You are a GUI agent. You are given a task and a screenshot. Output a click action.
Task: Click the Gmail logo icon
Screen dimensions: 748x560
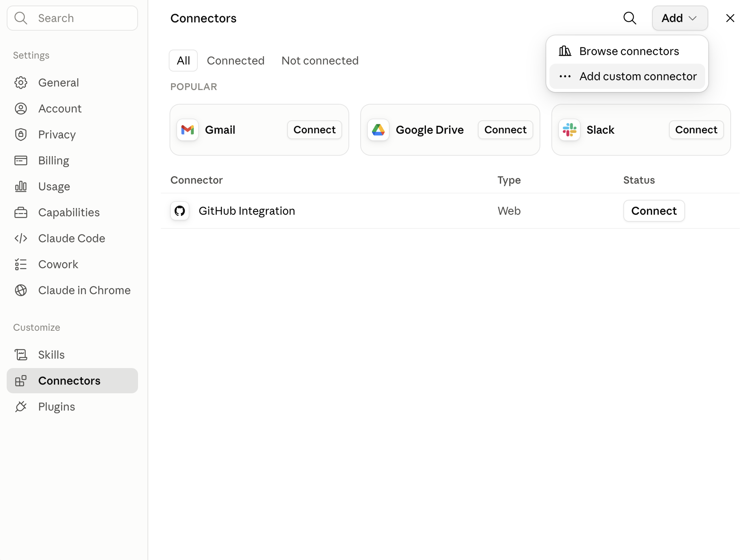click(188, 130)
